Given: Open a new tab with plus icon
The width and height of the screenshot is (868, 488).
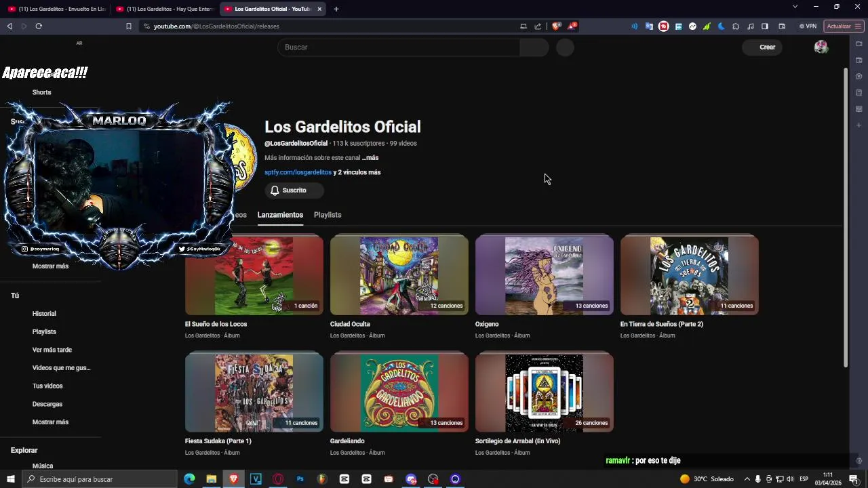Looking at the screenshot, I should [x=336, y=9].
